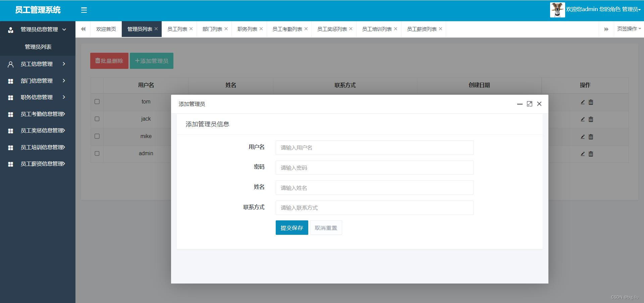Tick the checkbox for user mike

tap(97, 136)
